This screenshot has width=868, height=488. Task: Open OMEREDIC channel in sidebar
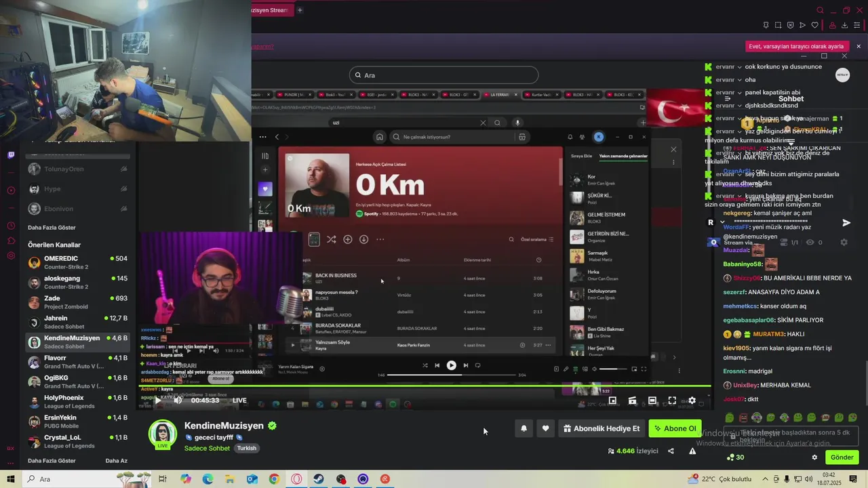point(77,262)
